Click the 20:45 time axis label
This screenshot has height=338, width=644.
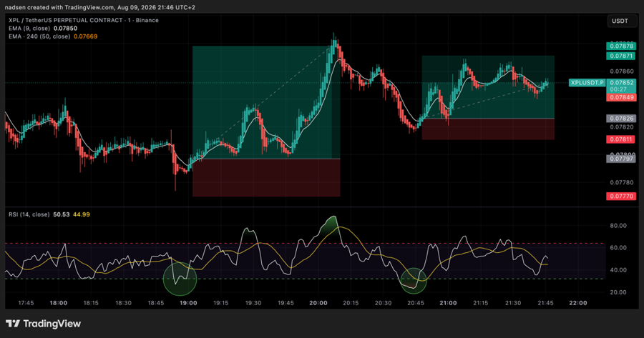(x=415, y=303)
